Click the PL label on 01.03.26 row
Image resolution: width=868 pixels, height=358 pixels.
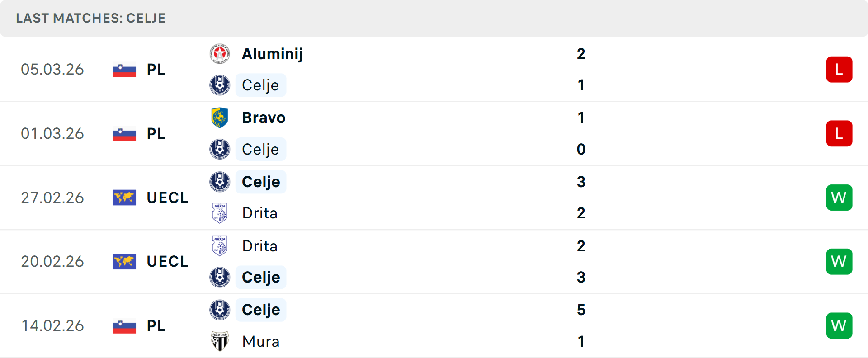(x=156, y=134)
